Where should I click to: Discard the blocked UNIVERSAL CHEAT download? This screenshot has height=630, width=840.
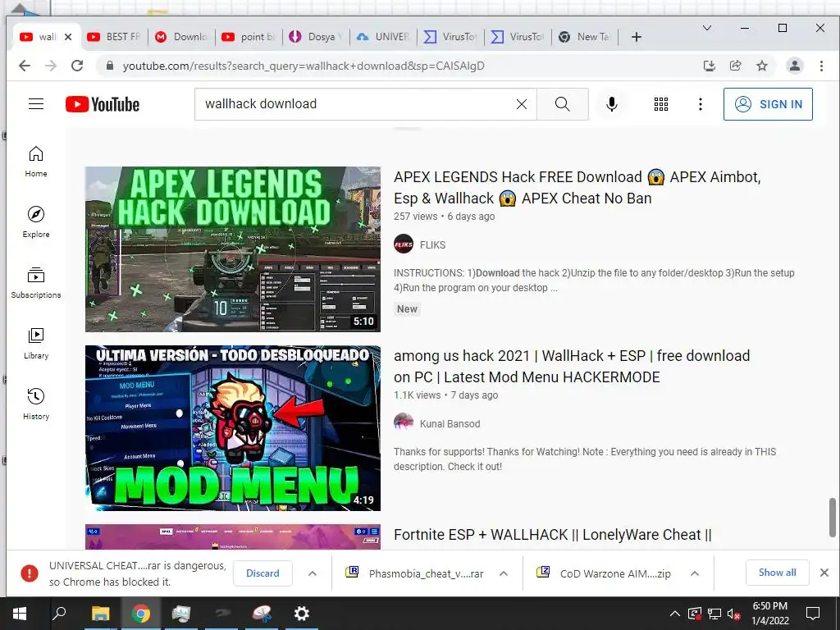coord(262,573)
